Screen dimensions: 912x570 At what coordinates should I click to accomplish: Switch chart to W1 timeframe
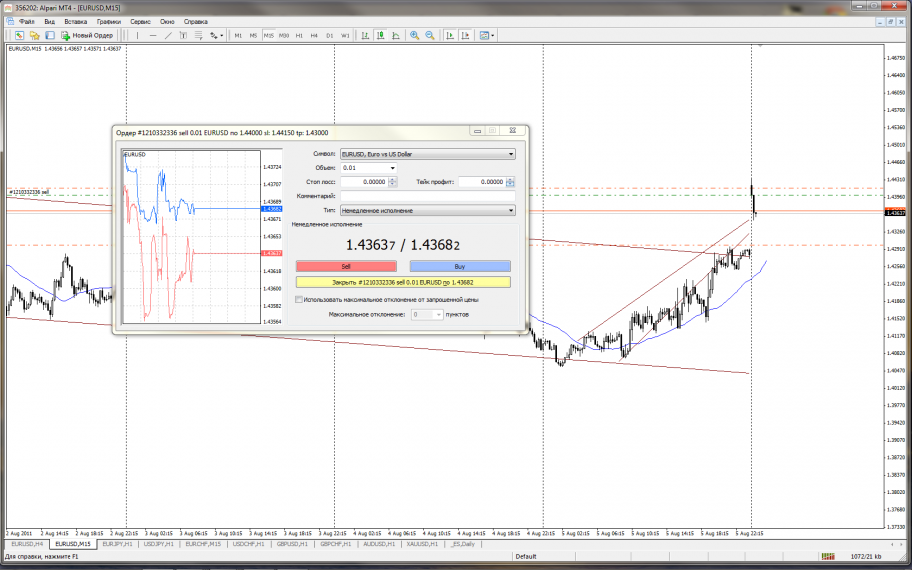[345, 35]
